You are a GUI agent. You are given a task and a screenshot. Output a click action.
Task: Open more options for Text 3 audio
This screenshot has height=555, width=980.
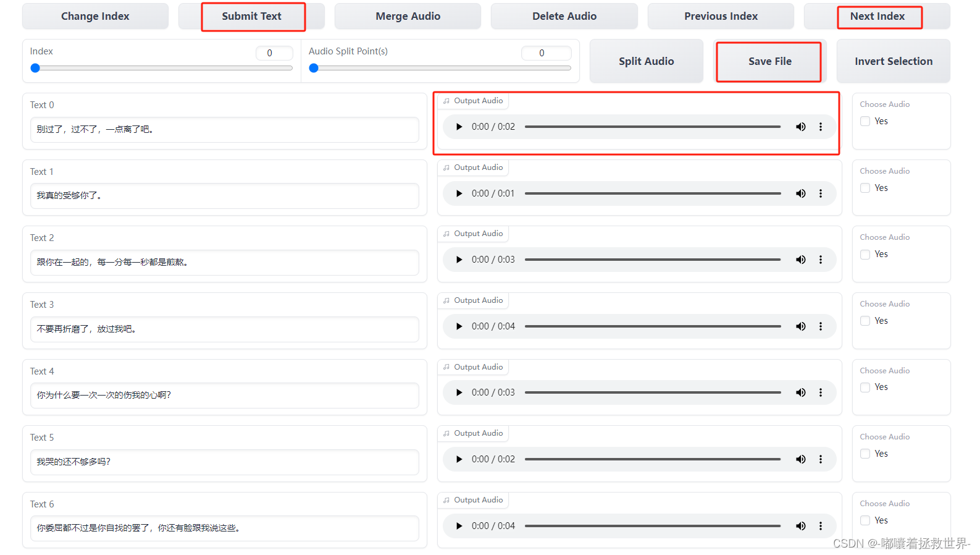tap(821, 326)
